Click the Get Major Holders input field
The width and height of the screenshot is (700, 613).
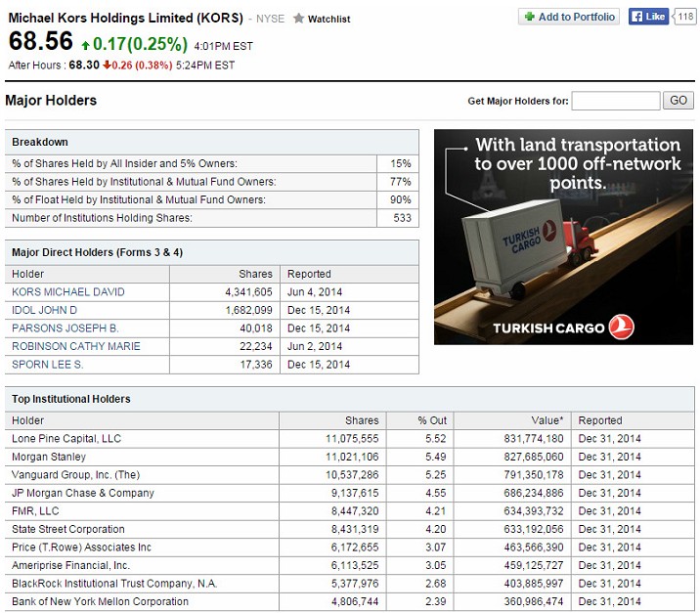point(616,101)
